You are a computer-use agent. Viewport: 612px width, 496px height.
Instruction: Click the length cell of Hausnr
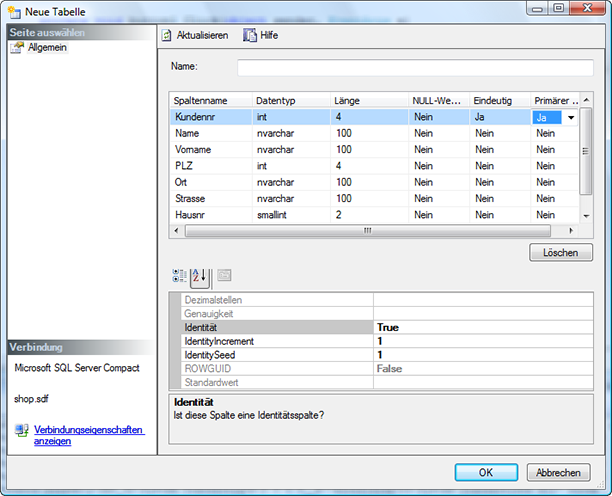369,215
